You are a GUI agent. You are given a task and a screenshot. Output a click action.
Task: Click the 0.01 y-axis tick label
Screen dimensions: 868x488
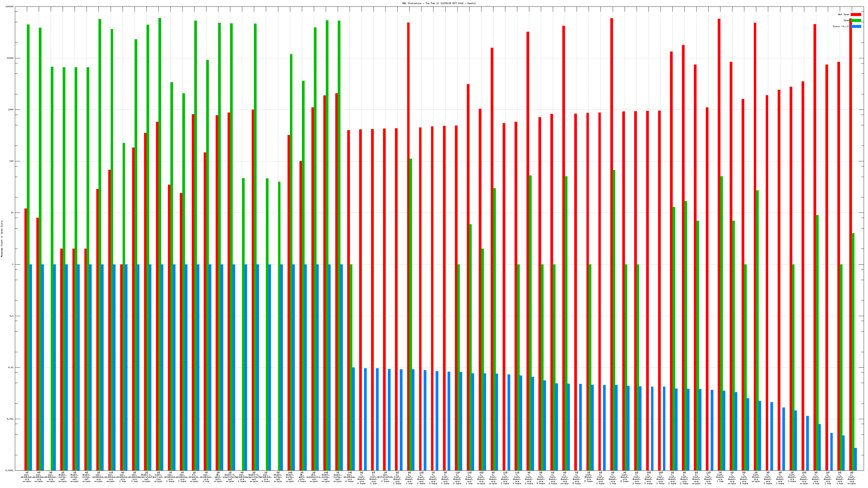[x=11, y=367]
